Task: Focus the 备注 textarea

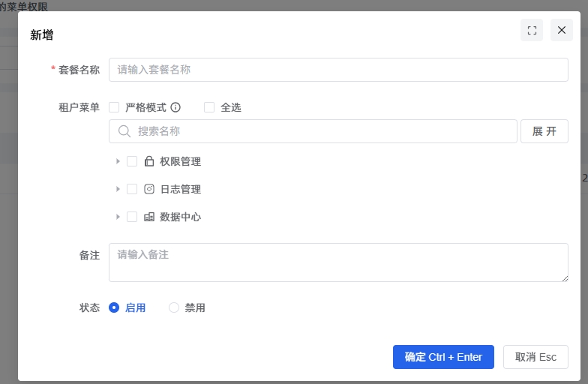Action: click(x=338, y=262)
